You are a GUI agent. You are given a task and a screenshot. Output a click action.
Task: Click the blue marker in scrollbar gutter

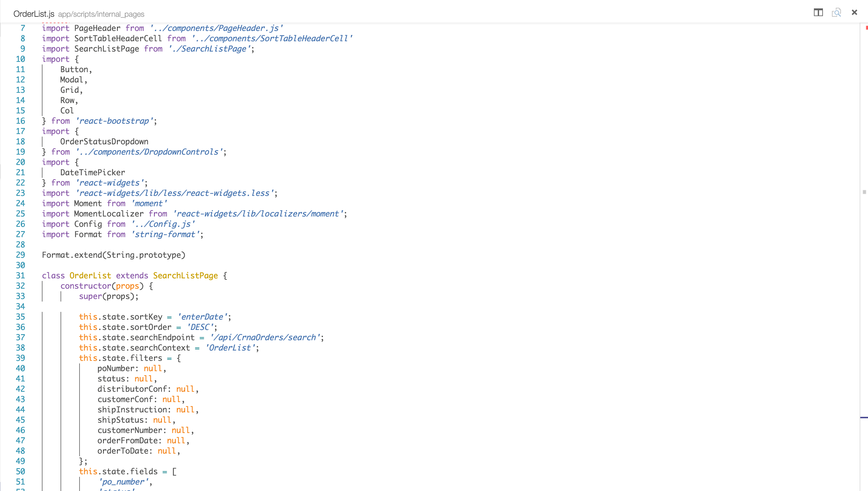point(863,418)
